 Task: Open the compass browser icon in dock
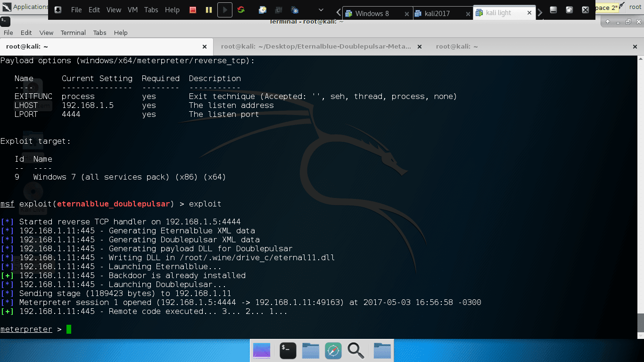click(333, 350)
